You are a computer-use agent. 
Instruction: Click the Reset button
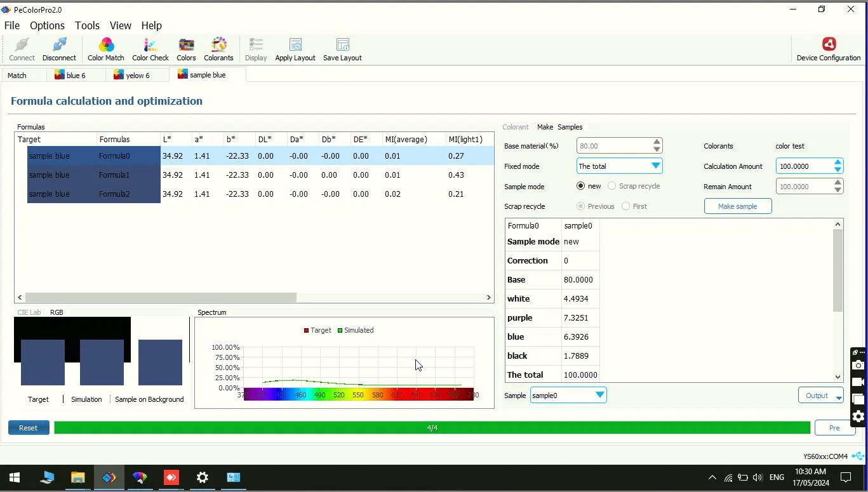coord(28,428)
